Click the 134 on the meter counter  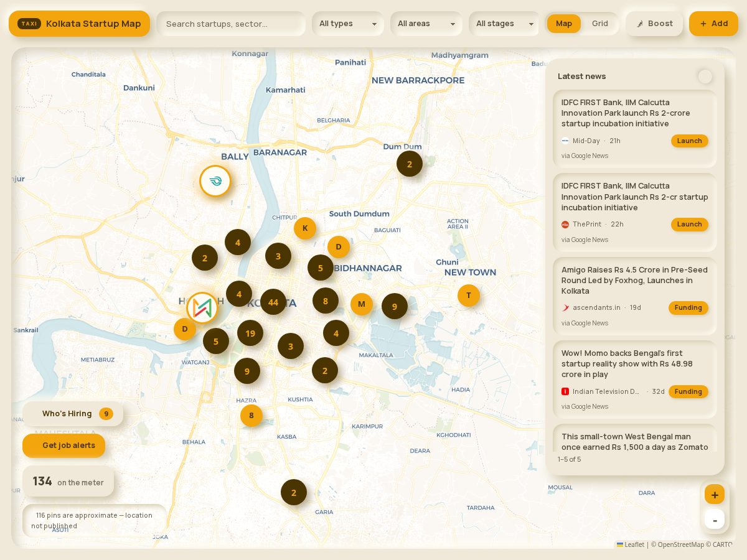coord(68,482)
